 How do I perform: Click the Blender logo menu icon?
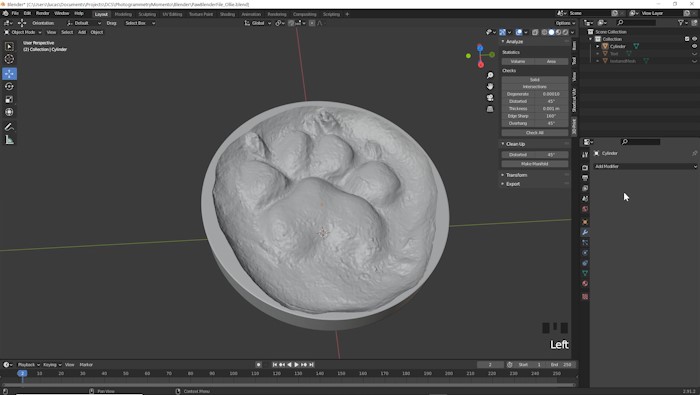pyautogui.click(x=5, y=13)
